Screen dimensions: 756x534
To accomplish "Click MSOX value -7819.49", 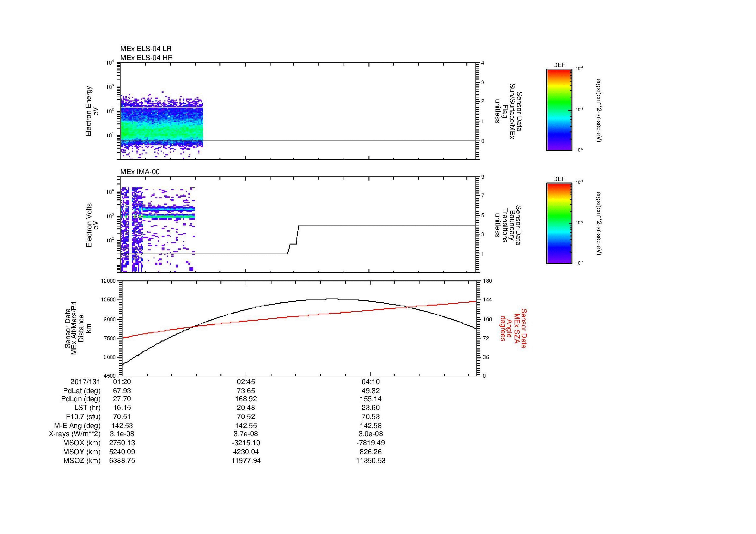I will [x=371, y=443].
